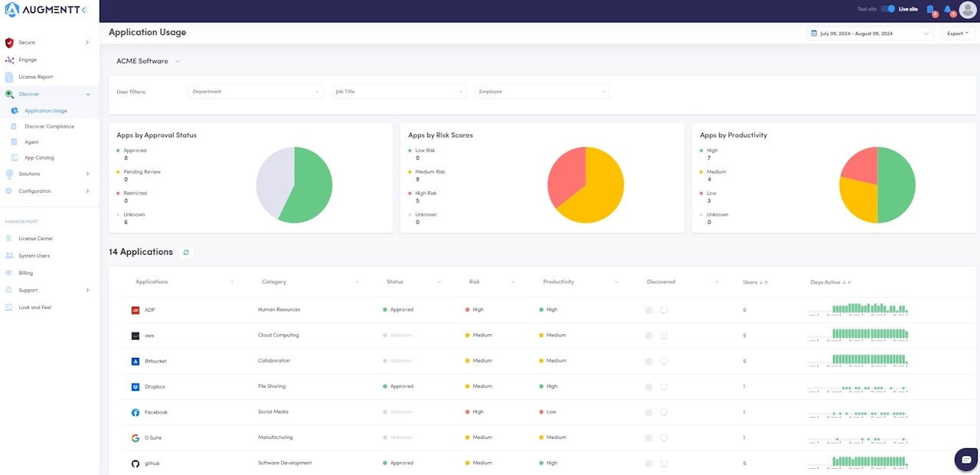This screenshot has width=980, height=475.
Task: Click the settings gear icon in aws row
Action: 648,336
